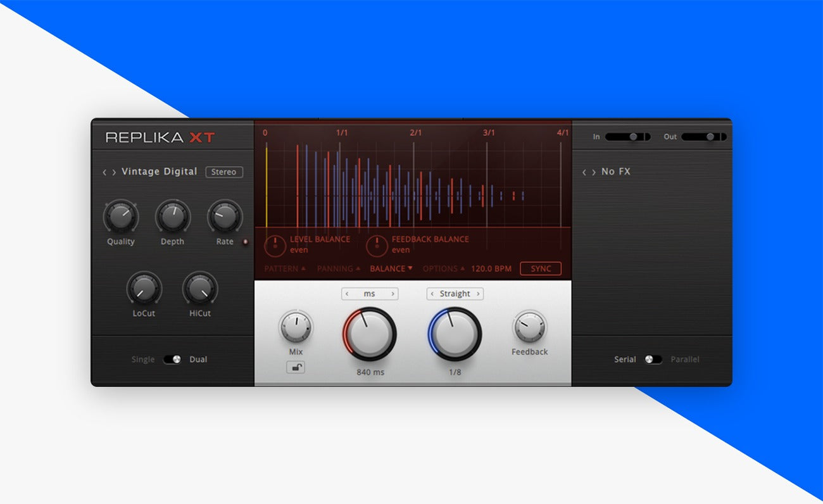The height and width of the screenshot is (504, 823).
Task: Select previous delay mode before Vintage Digital
Action: (x=104, y=172)
